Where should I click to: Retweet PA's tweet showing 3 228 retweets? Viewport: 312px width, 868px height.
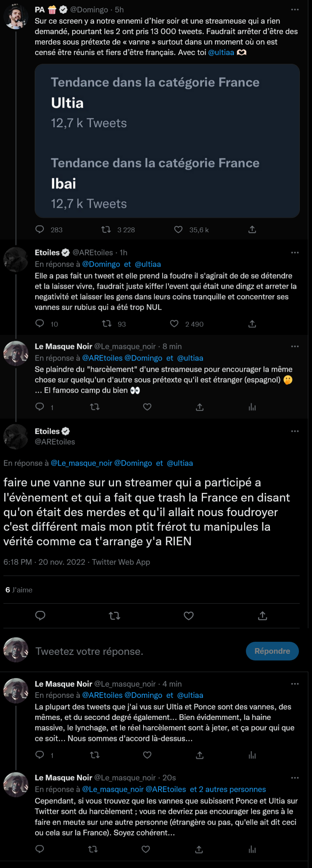(106, 229)
